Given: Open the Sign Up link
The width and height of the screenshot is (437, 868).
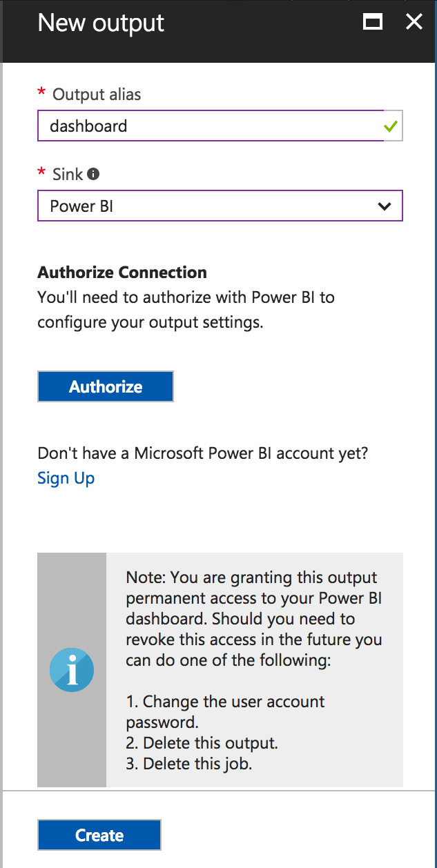Looking at the screenshot, I should tap(66, 478).
